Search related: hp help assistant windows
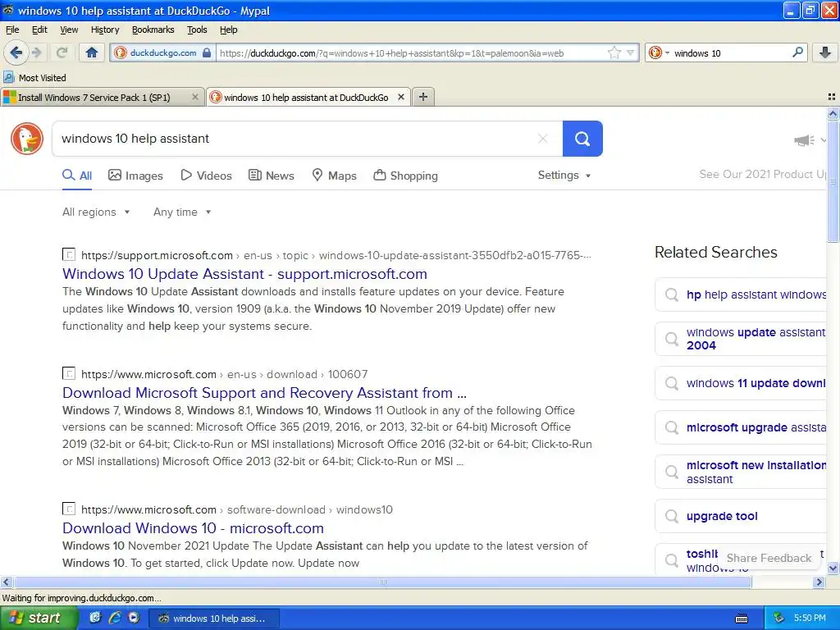The width and height of the screenshot is (840, 630). (741, 294)
